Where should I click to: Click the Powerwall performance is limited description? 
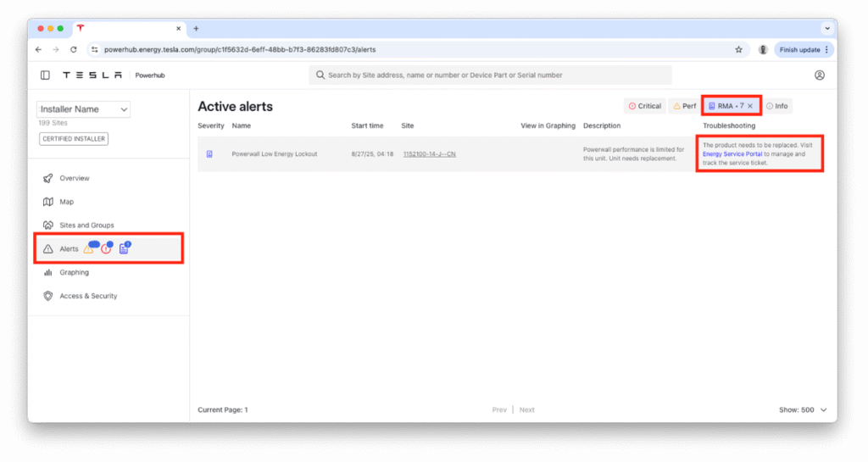pos(633,153)
